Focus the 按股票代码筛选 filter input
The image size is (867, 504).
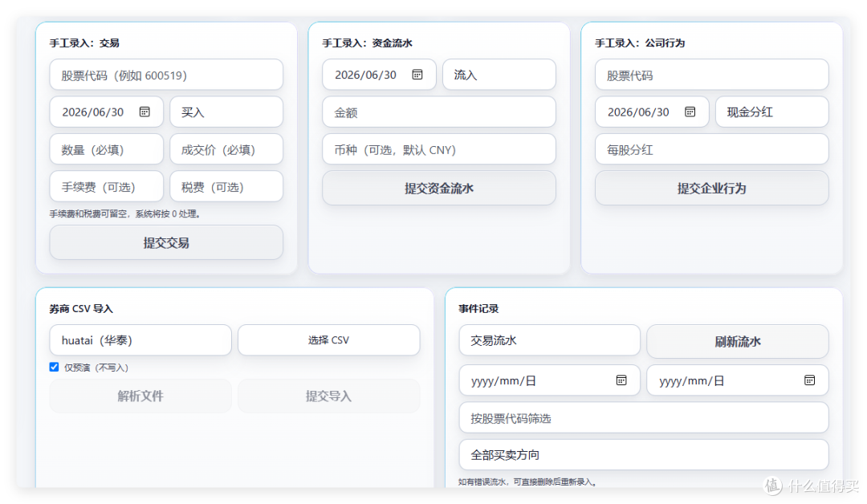(x=644, y=418)
